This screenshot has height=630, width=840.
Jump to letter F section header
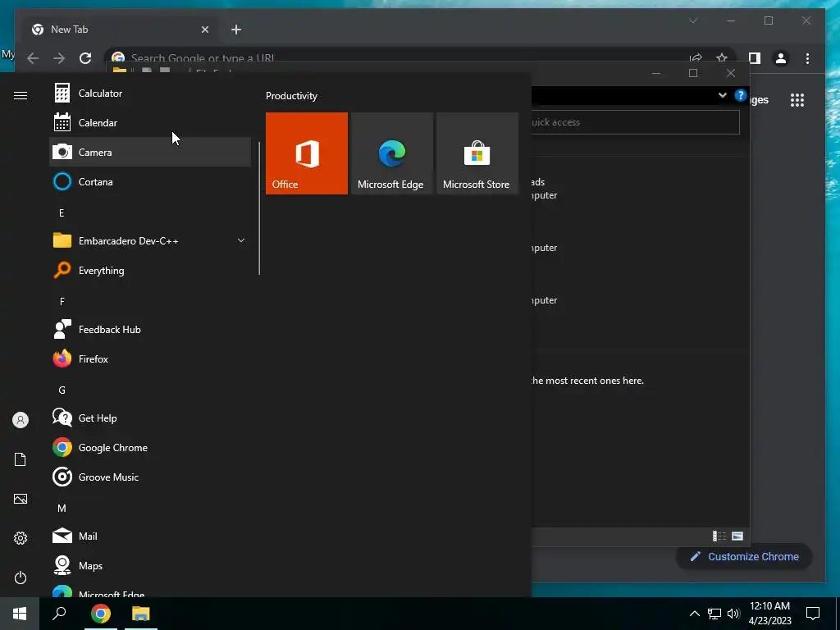click(62, 302)
